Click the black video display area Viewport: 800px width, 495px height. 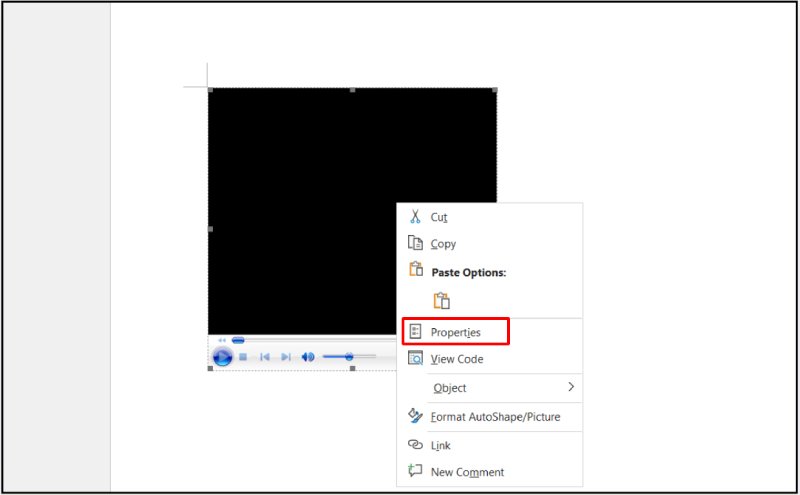300,200
